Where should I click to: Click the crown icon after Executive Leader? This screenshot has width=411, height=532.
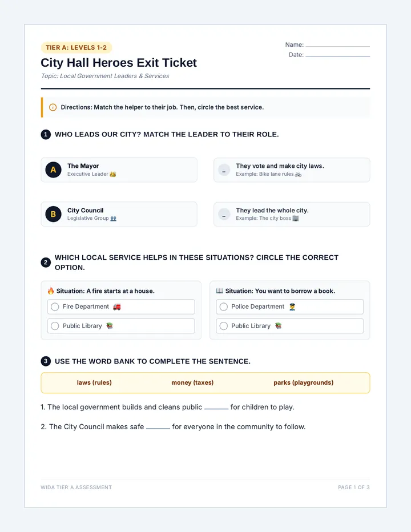pyautogui.click(x=112, y=174)
